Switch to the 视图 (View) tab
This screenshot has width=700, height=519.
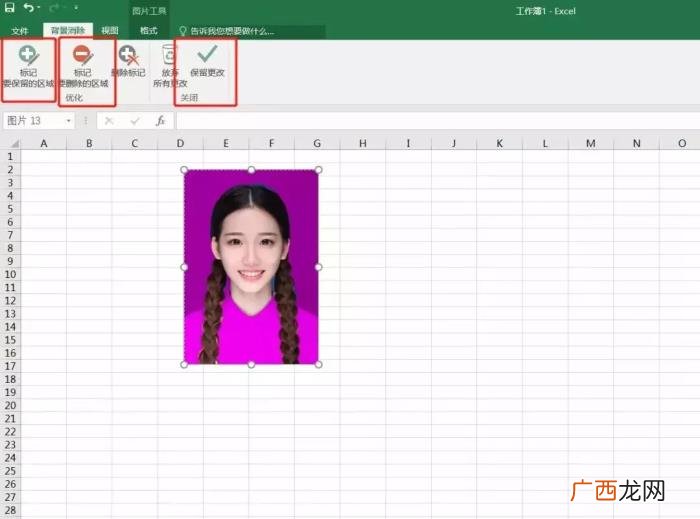110,30
